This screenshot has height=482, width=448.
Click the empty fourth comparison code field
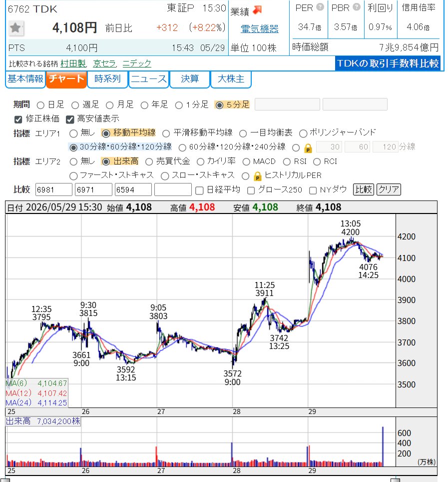coord(173,189)
